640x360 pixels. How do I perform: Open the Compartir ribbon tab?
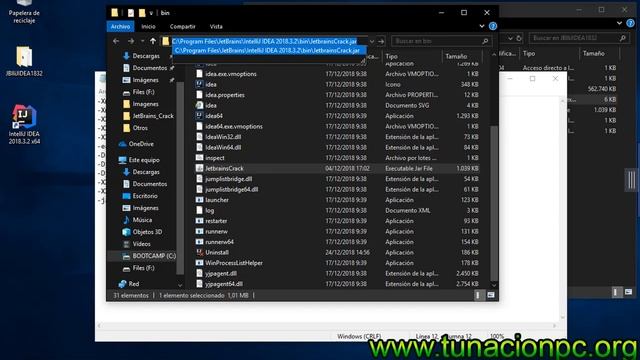click(x=182, y=27)
